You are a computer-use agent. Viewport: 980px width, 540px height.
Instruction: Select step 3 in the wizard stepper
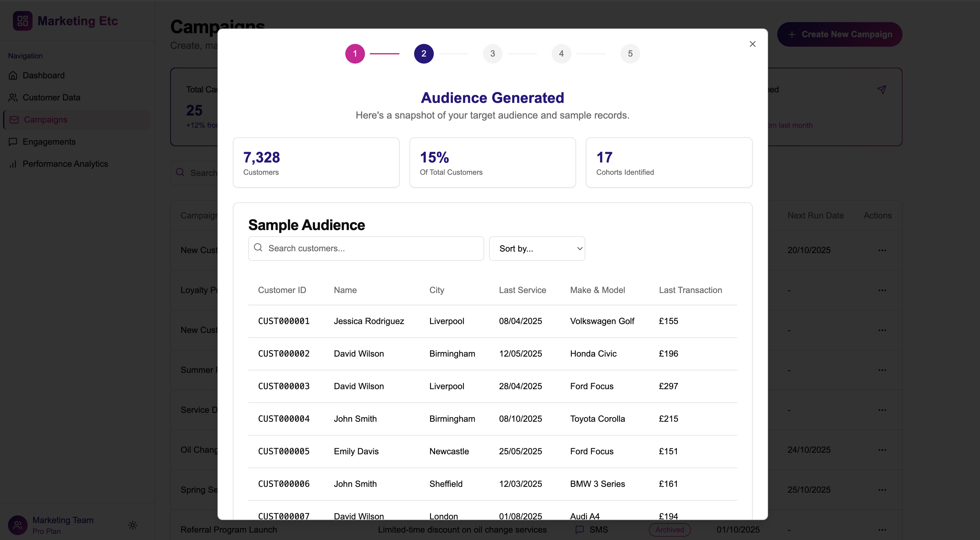[492, 53]
